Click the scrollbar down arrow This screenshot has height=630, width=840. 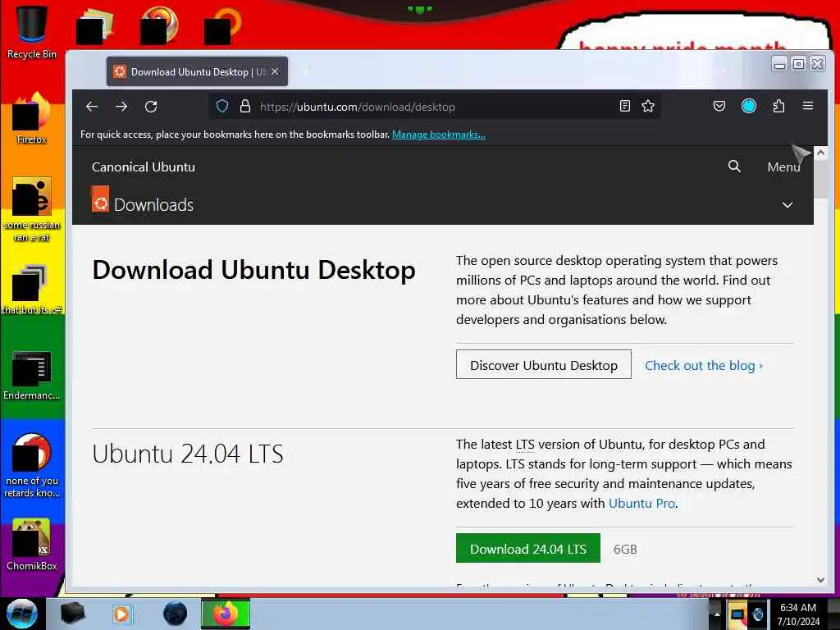pyautogui.click(x=820, y=580)
